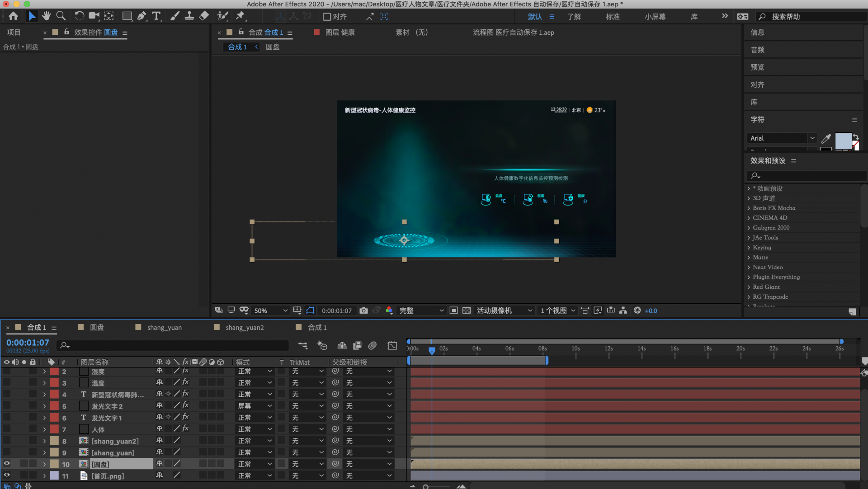Select the Unified Camera tool
Image resolution: width=868 pixels, height=489 pixels.
(x=94, y=16)
